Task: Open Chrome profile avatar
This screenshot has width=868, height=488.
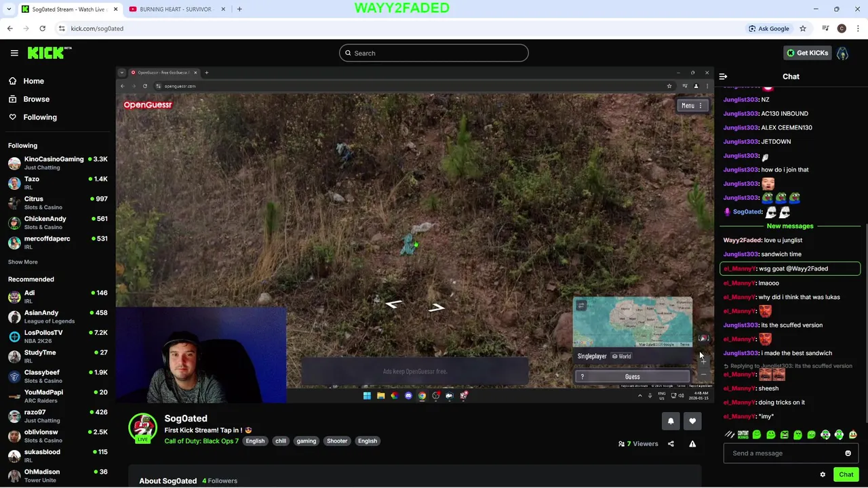Action: coord(842,28)
